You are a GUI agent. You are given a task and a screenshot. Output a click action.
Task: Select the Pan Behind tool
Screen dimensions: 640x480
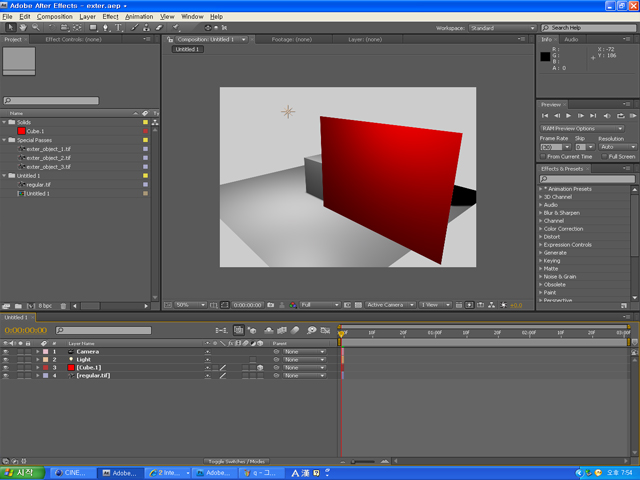[x=77, y=27]
